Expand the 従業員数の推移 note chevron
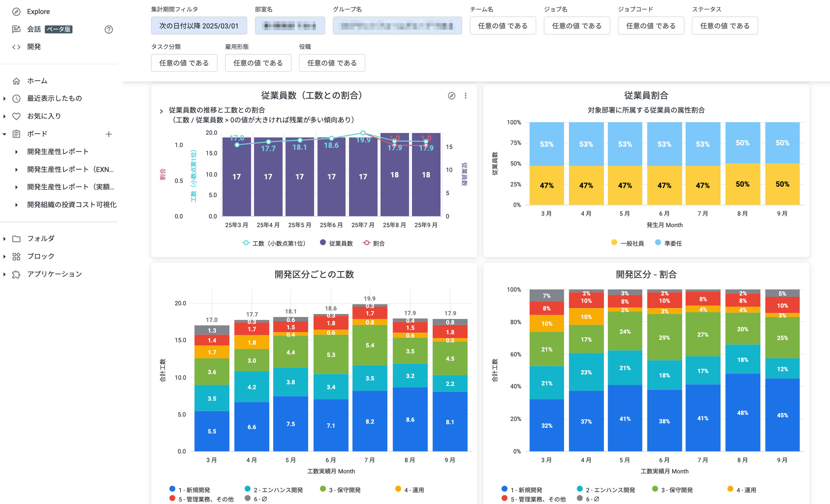The width and height of the screenshot is (830, 504). pyautogui.click(x=161, y=111)
